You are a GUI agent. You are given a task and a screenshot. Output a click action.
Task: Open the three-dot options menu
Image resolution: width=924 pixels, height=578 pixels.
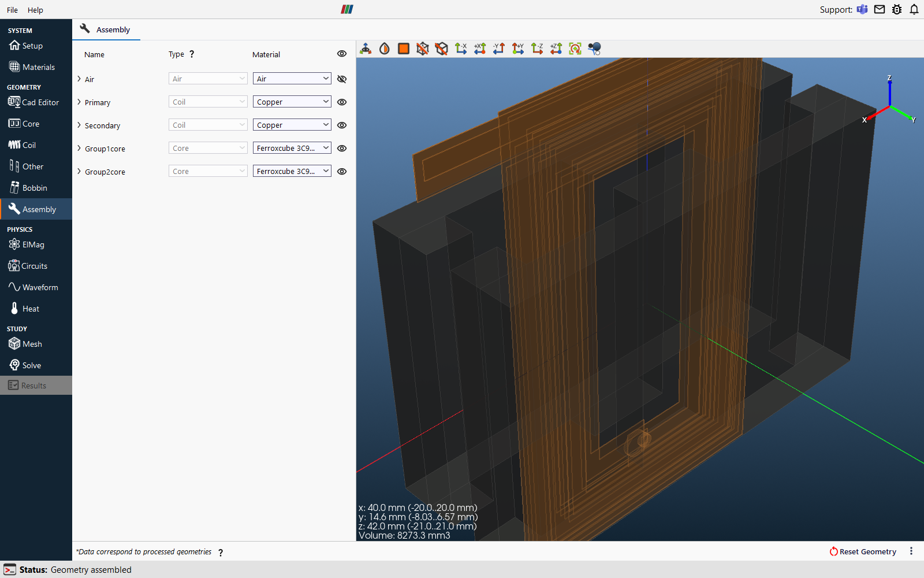click(x=911, y=551)
